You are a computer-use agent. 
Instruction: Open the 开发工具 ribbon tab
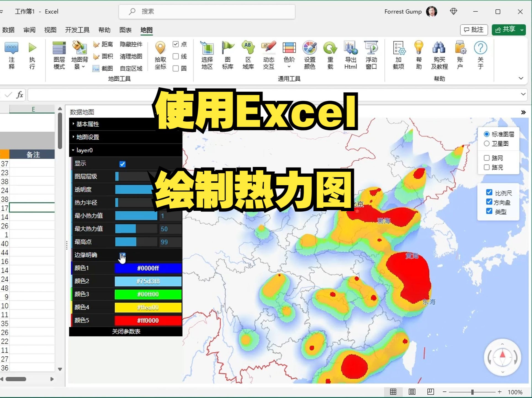pyautogui.click(x=77, y=30)
